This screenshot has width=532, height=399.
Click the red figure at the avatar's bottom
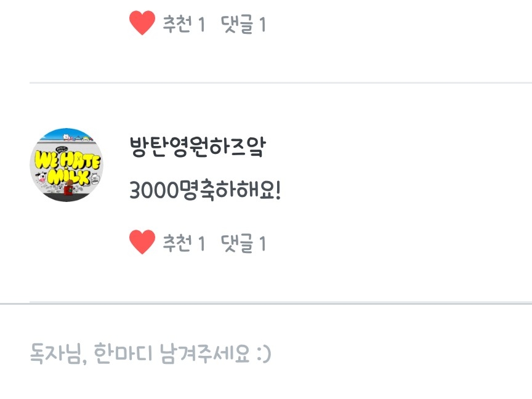coord(69,188)
